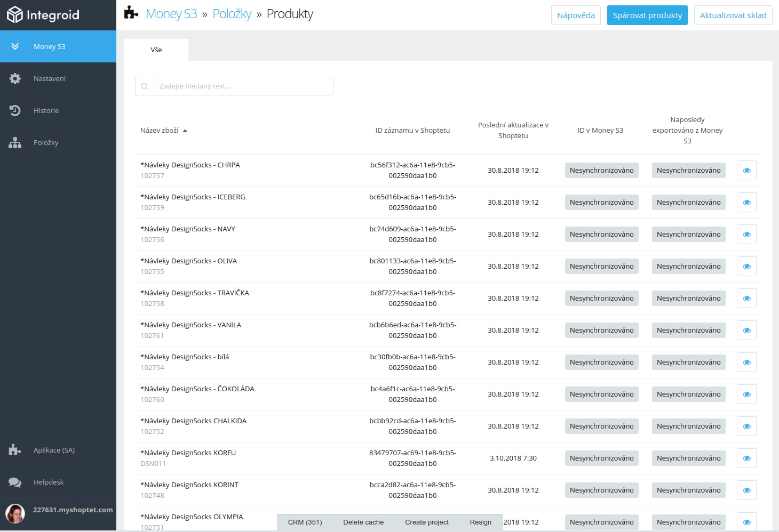This screenshot has width=779, height=532.
Task: Click Create project in the bottom bar
Action: (427, 522)
